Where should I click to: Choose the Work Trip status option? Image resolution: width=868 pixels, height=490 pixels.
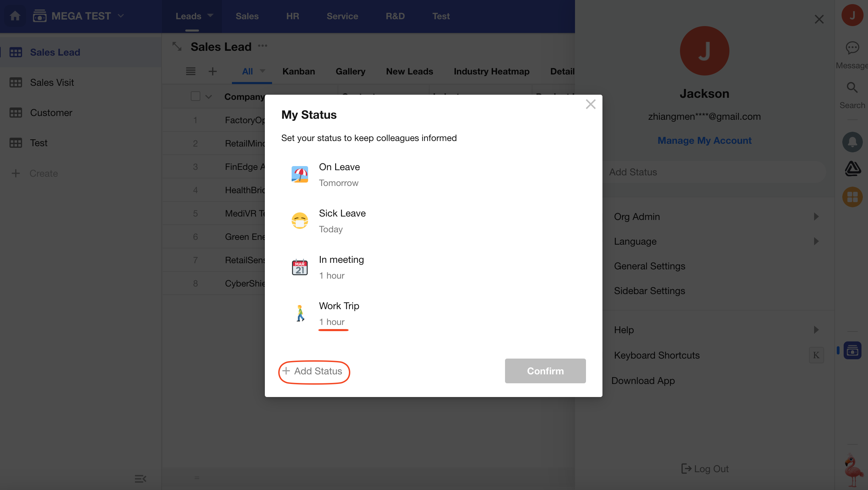tap(339, 306)
